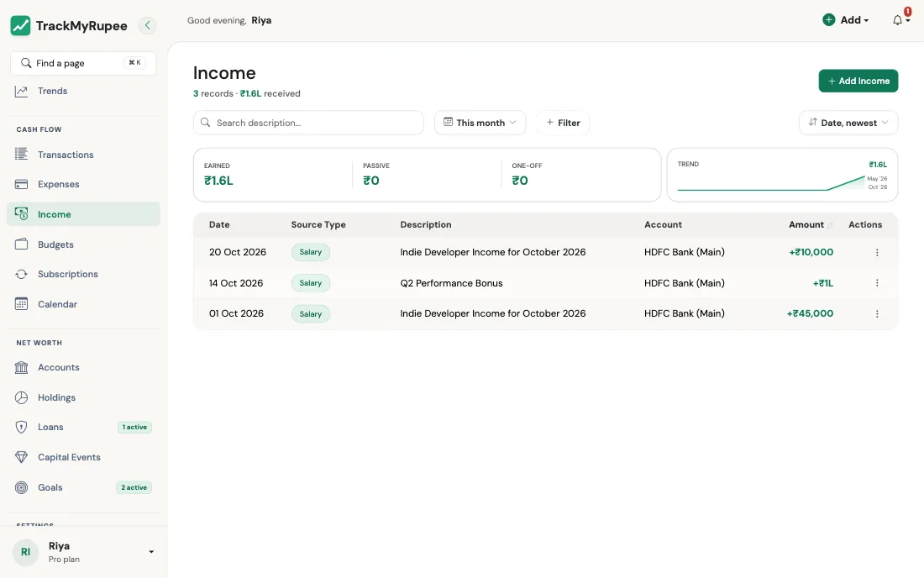Open the Add dropdown in top bar
Screen dimensions: 924x578
[x=846, y=20]
